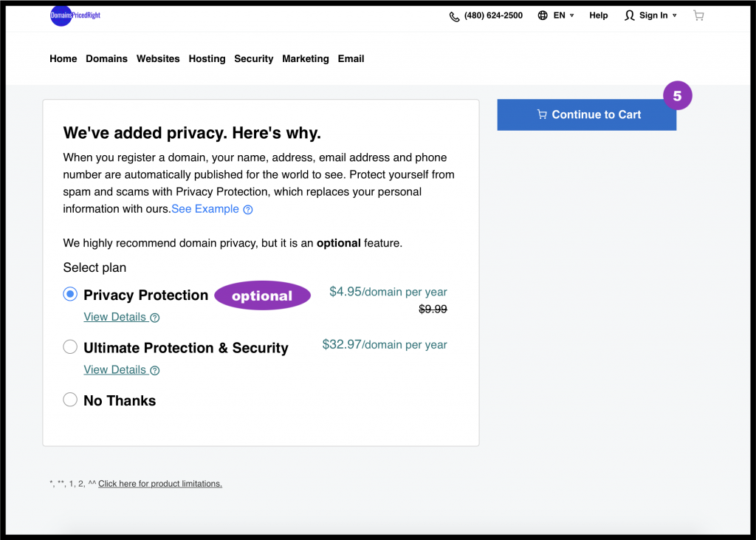Screen dimensions: 756x540
Task: Click the DomainsPricedRight logo
Action: pos(75,16)
